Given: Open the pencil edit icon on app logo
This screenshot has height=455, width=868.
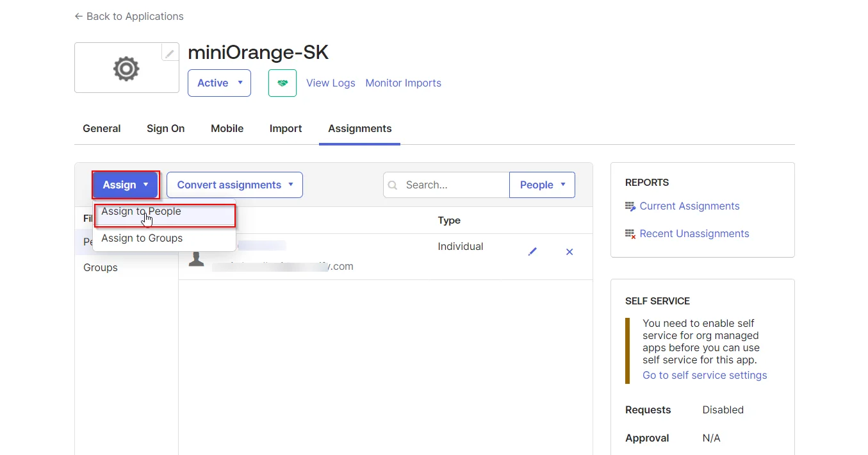Looking at the screenshot, I should point(169,53).
